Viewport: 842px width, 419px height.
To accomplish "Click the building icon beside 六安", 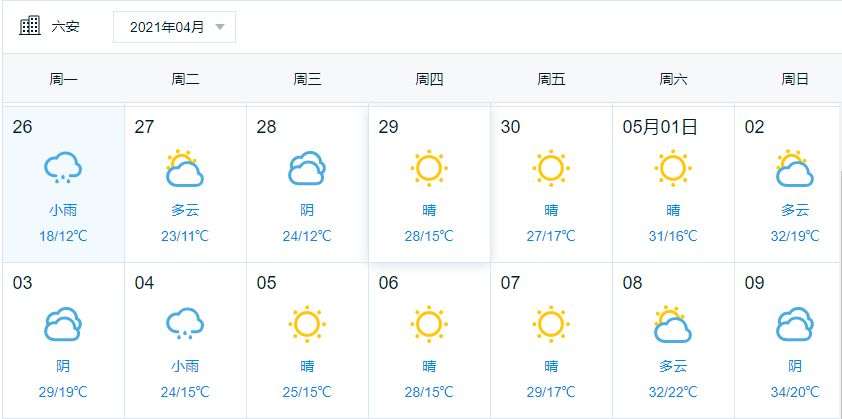I will tap(30, 26).
